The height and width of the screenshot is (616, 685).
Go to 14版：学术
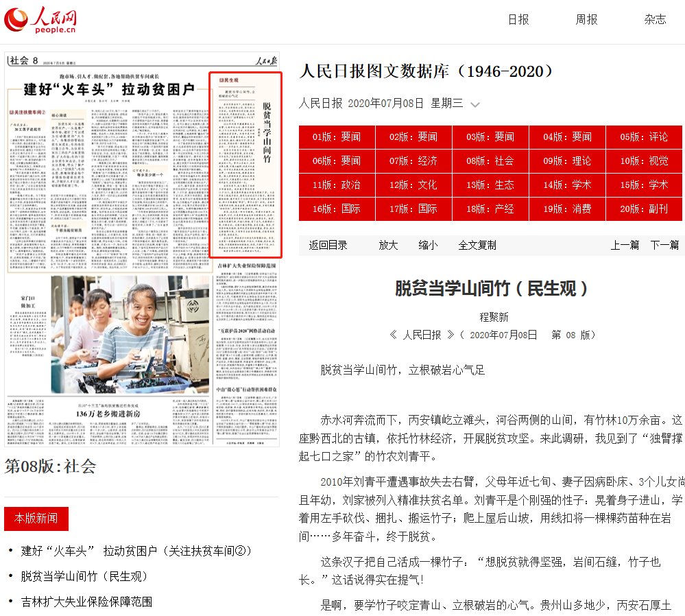coord(568,185)
